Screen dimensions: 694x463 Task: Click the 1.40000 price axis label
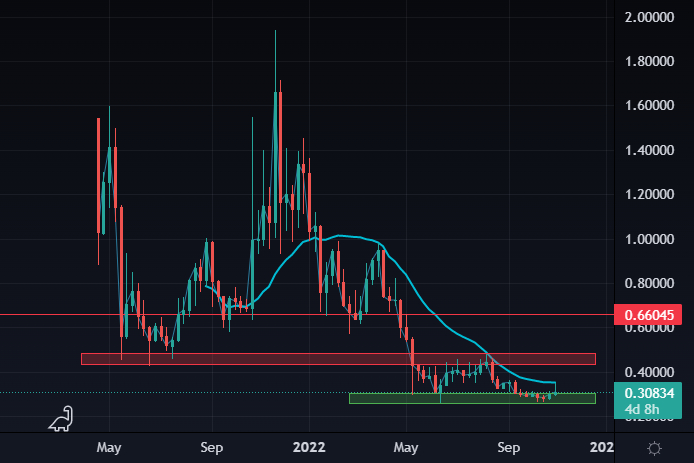click(x=649, y=150)
